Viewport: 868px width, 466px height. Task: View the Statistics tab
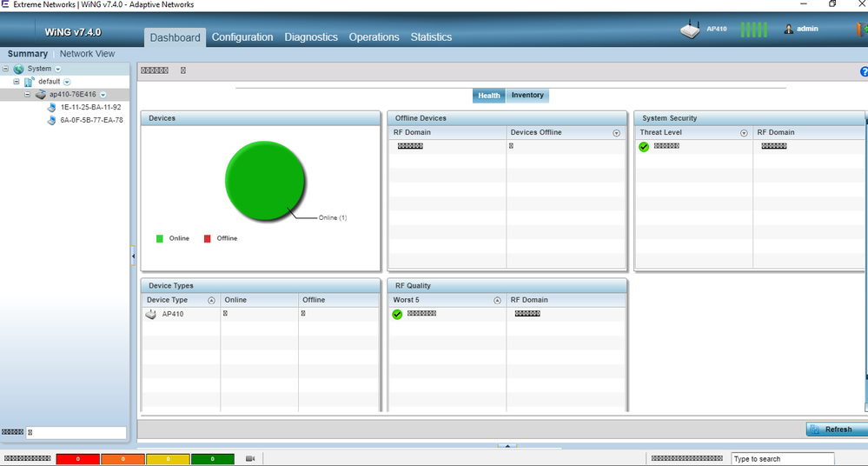click(x=431, y=37)
